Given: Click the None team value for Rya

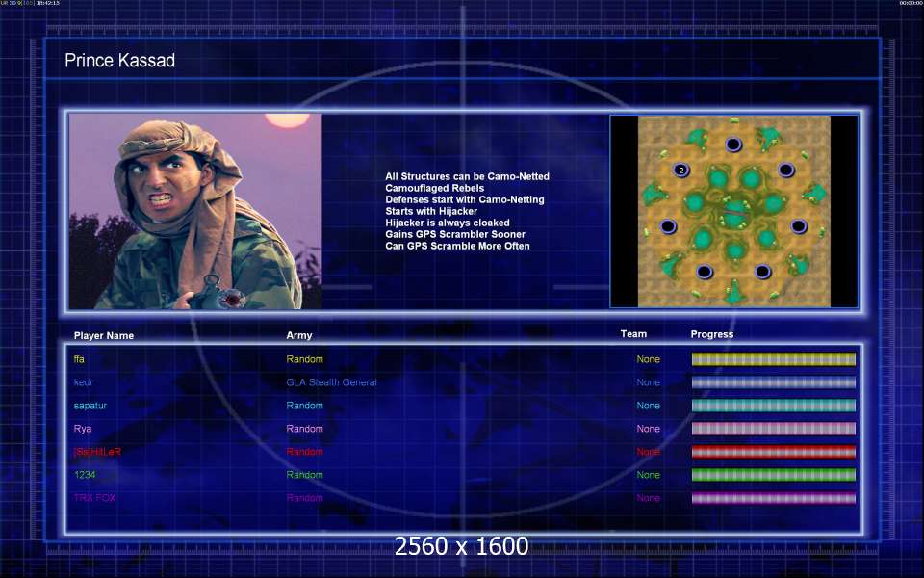Looking at the screenshot, I should coord(648,429).
